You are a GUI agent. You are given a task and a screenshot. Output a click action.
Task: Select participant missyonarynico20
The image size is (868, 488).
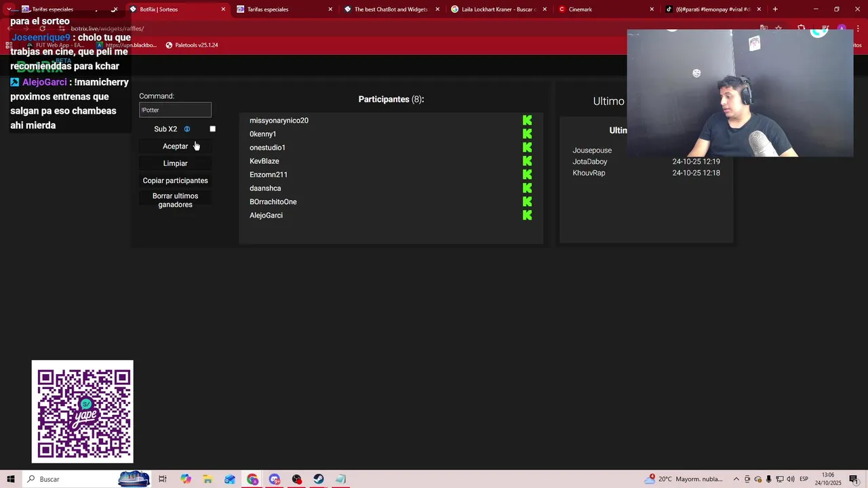pos(279,121)
